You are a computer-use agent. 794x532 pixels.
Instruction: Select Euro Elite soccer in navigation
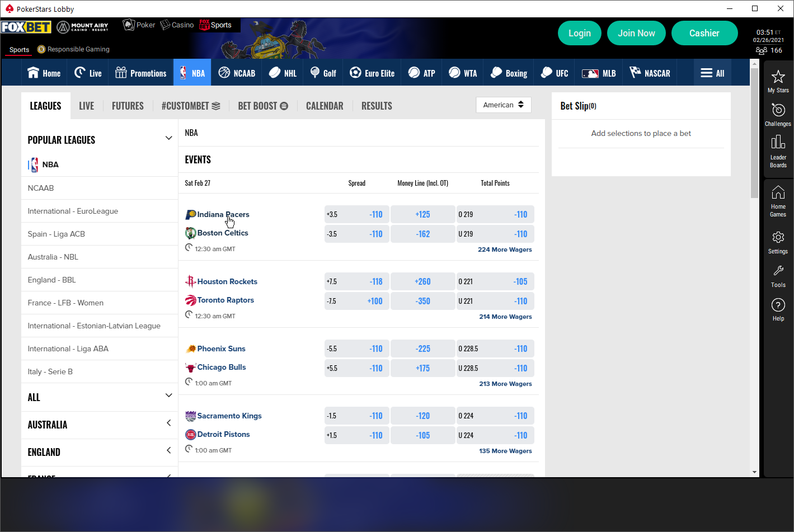click(x=372, y=73)
